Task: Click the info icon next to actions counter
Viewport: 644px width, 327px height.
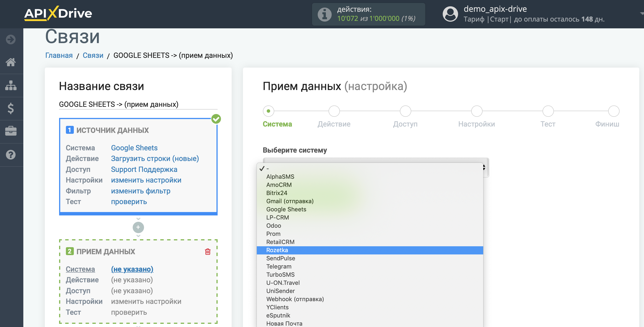Action: click(324, 14)
